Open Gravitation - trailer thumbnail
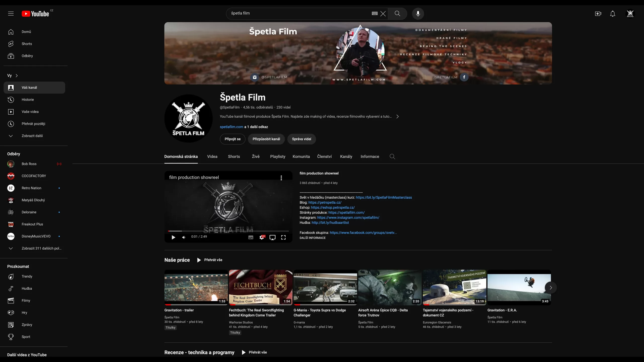644x362 pixels. tap(196, 288)
